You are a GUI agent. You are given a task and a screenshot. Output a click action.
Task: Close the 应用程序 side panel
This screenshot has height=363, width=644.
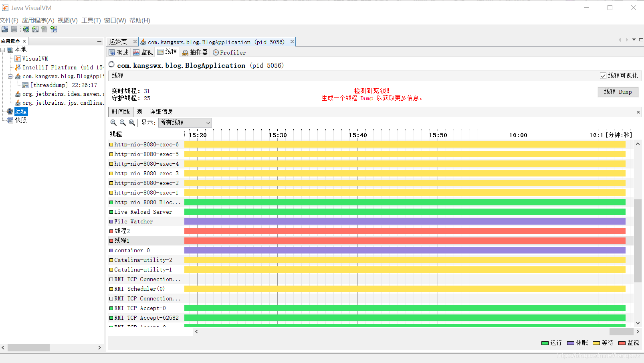24,41
